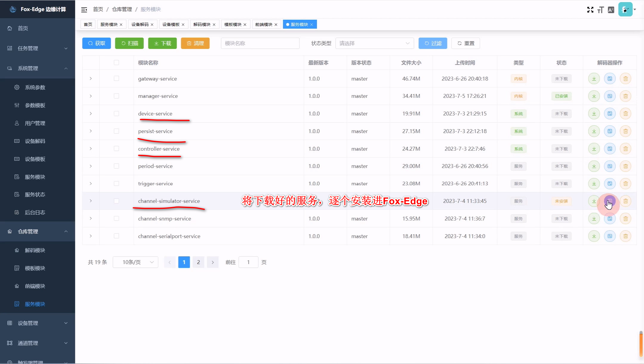Close the 设备解码 tab

click(152, 25)
